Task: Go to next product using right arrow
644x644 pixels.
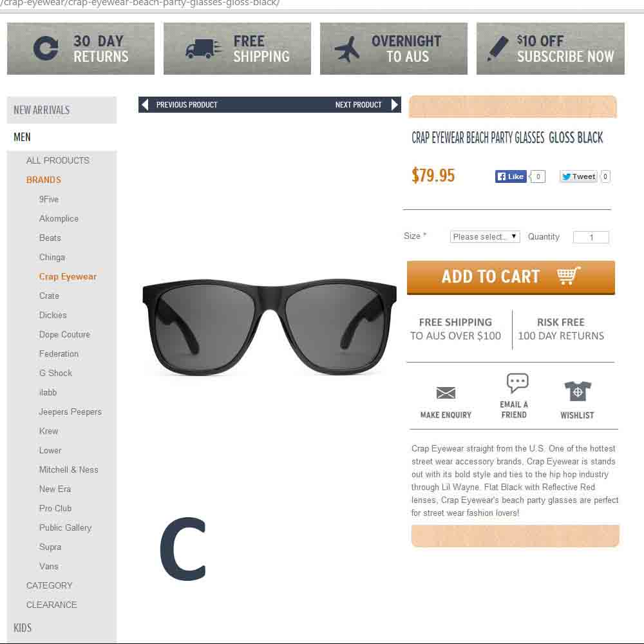Action: click(395, 105)
